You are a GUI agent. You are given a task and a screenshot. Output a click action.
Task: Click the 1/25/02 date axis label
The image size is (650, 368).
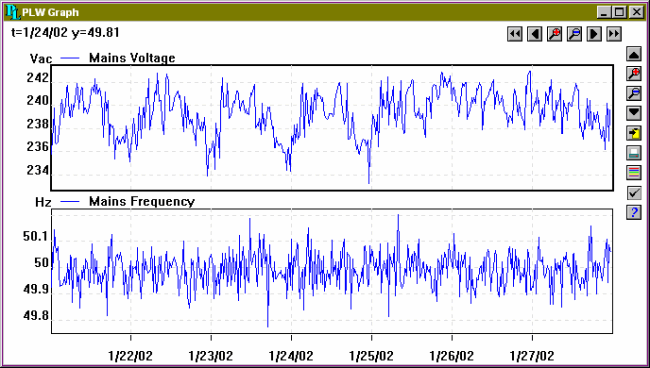(x=371, y=356)
